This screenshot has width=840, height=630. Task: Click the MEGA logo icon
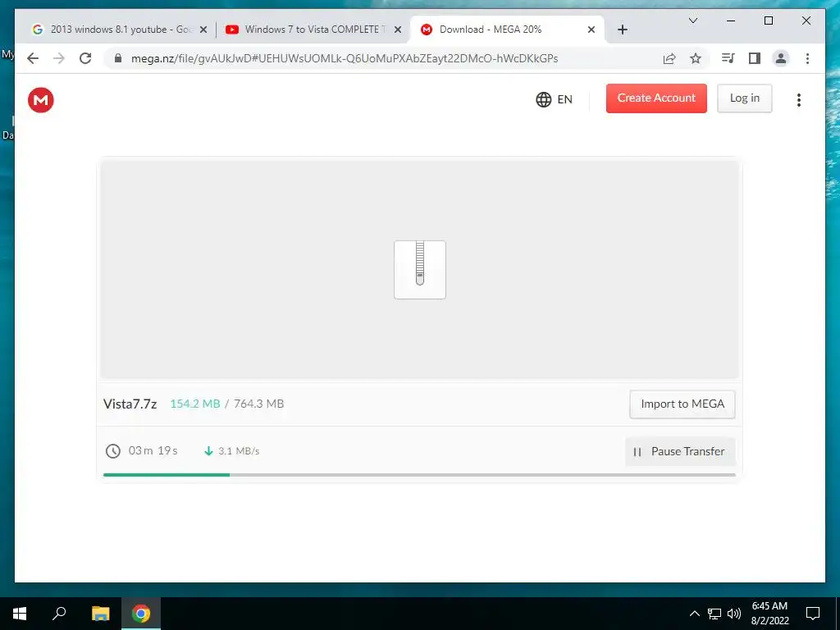click(x=41, y=100)
